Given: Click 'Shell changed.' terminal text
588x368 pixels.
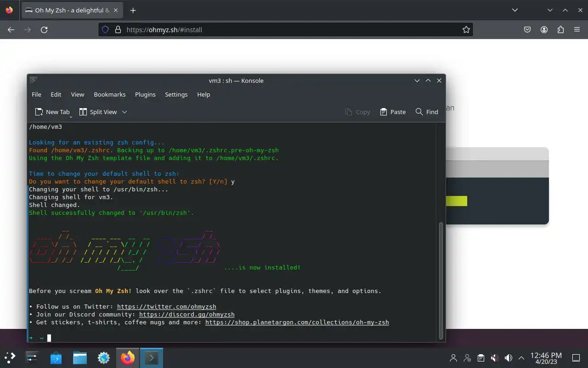Looking at the screenshot, I should point(55,205).
